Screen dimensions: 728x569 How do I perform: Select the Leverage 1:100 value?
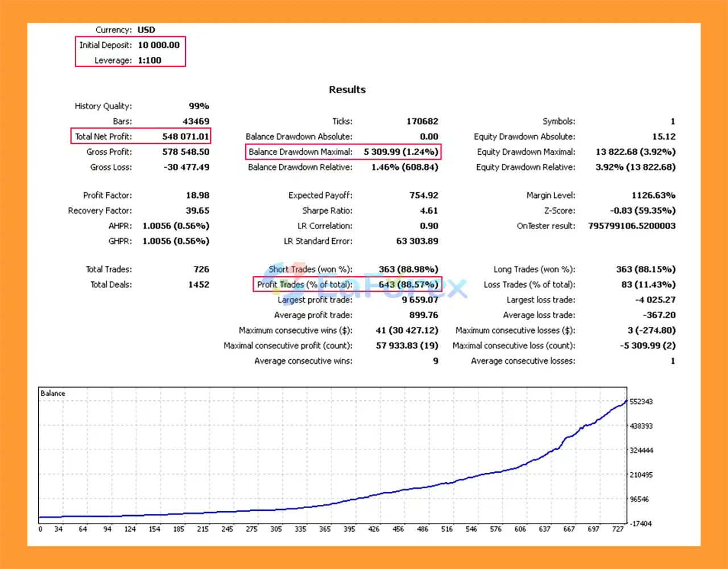tap(150, 60)
